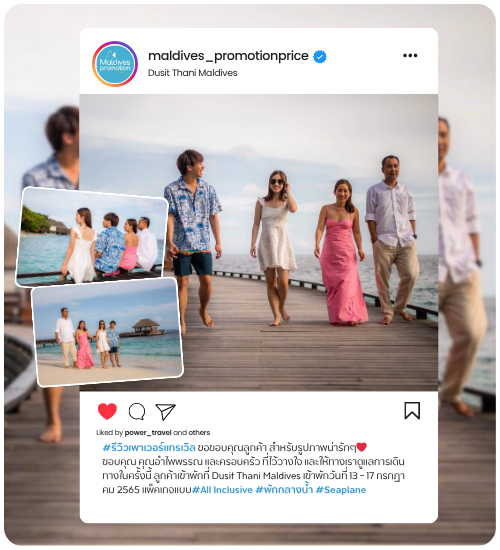
Task: Open power_travel profile in liked-by line
Action: click(x=148, y=432)
